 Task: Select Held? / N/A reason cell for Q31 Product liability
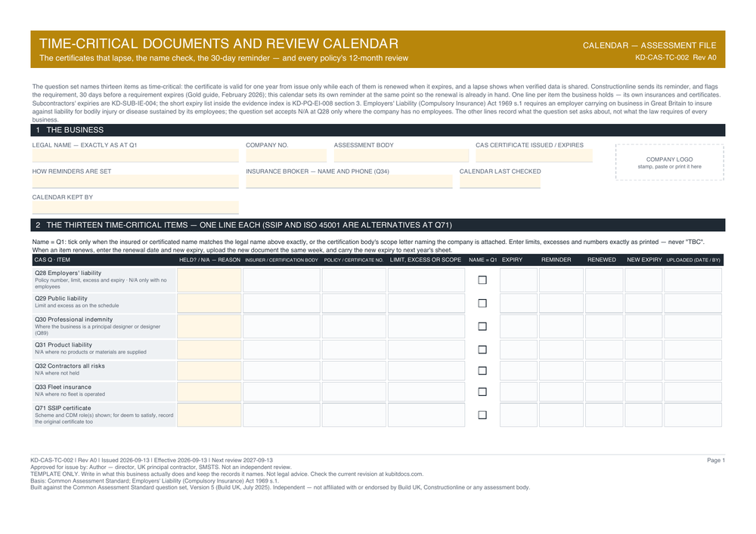point(209,350)
